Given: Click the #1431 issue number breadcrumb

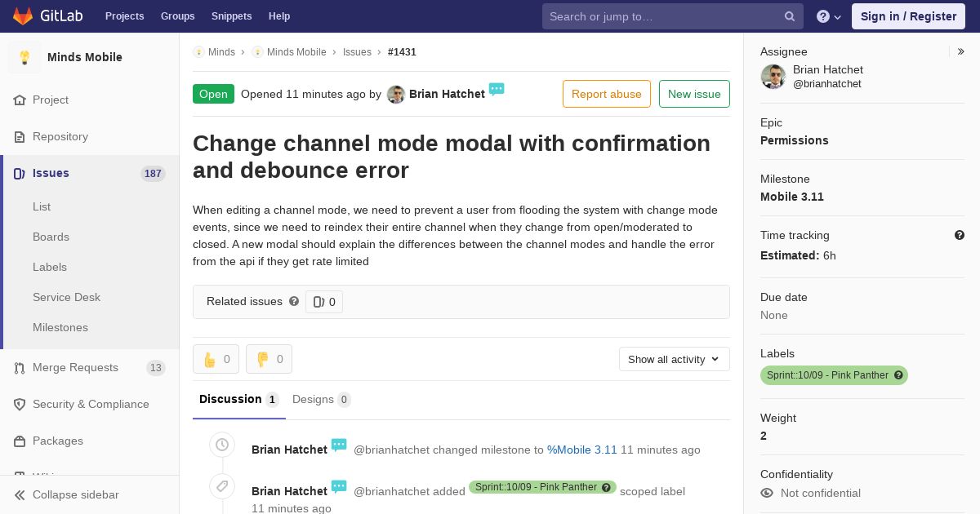Looking at the screenshot, I should [402, 51].
